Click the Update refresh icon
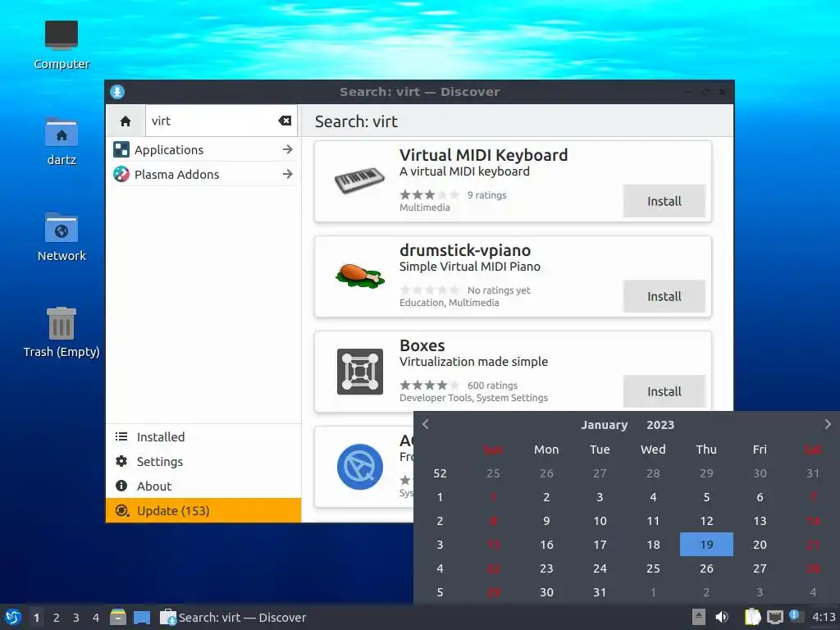Image resolution: width=840 pixels, height=630 pixels. [x=121, y=510]
